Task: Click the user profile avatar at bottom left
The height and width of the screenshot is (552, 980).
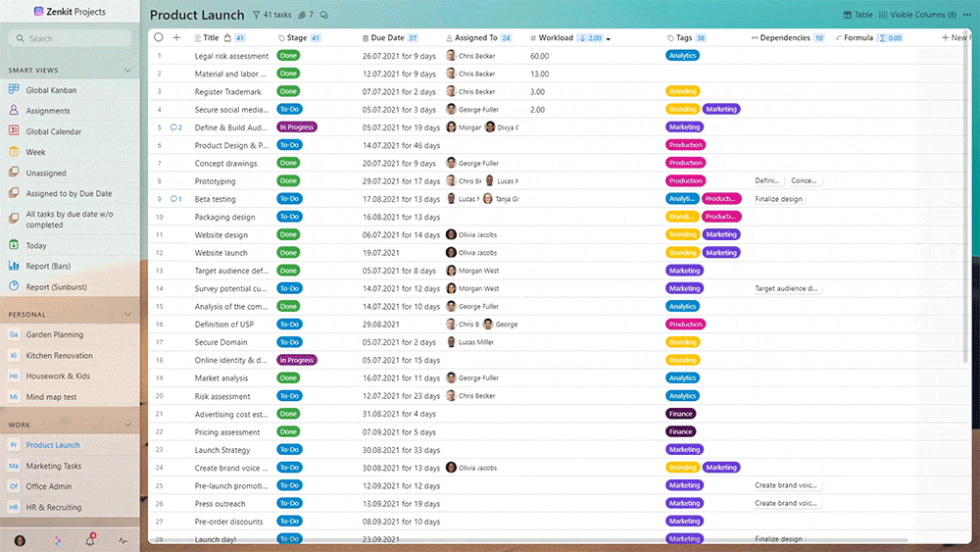Action: [20, 540]
